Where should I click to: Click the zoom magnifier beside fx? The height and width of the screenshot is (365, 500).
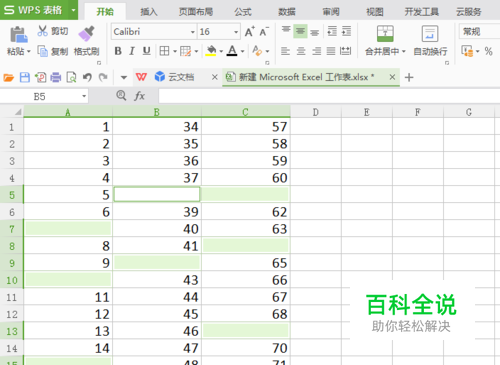point(121,96)
